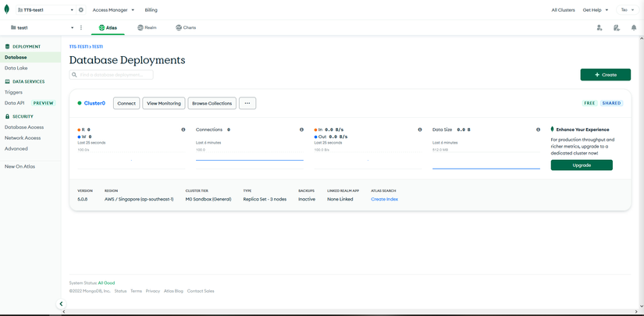Click the Browse Collections button

click(x=212, y=103)
